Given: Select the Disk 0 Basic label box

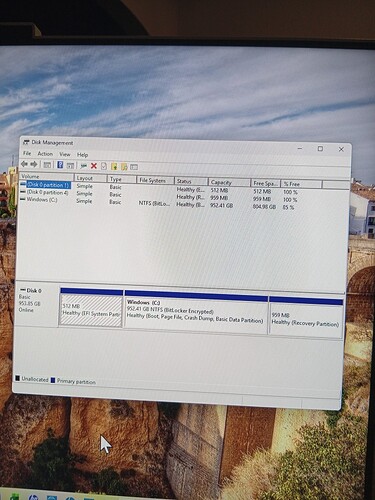Looking at the screenshot, I should (37, 305).
